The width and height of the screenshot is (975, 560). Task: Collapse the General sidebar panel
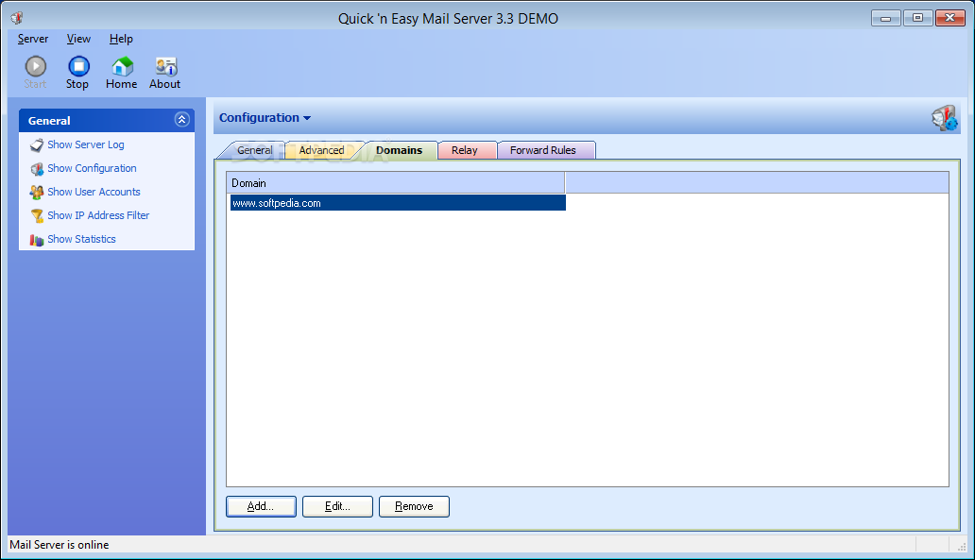click(x=181, y=119)
